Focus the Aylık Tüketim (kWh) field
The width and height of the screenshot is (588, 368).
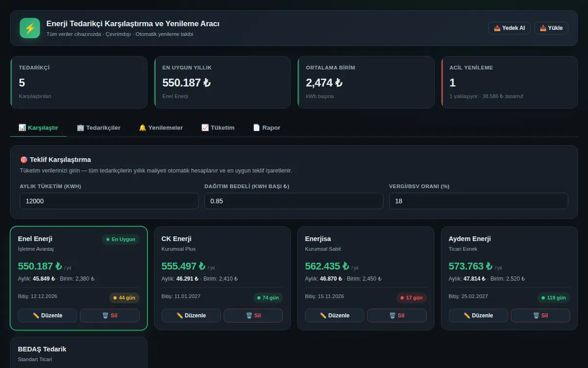[109, 201]
